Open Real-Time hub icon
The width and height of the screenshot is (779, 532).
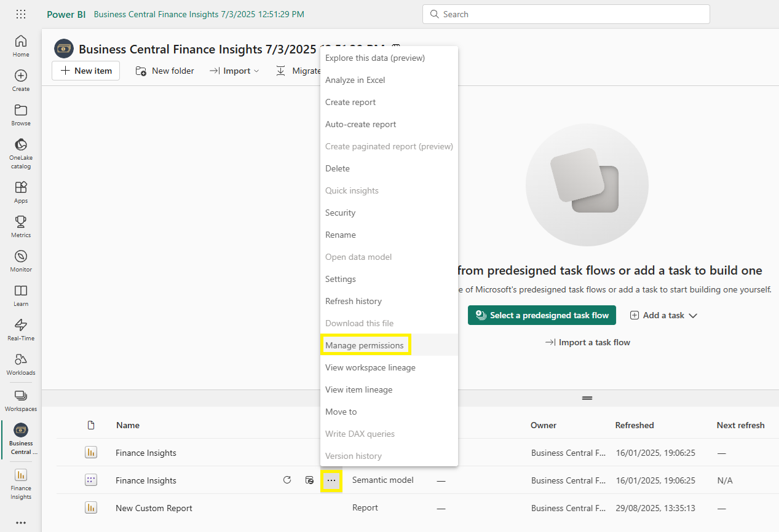tap(21, 329)
